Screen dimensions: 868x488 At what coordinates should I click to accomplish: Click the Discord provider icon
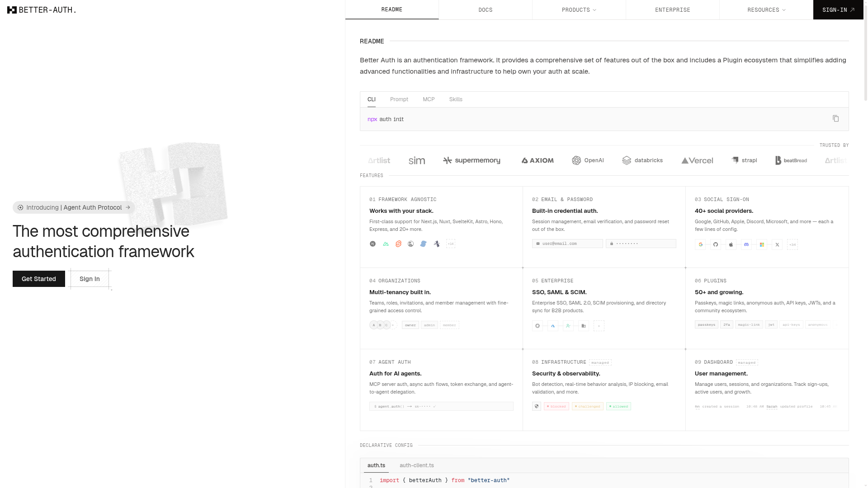pos(746,244)
